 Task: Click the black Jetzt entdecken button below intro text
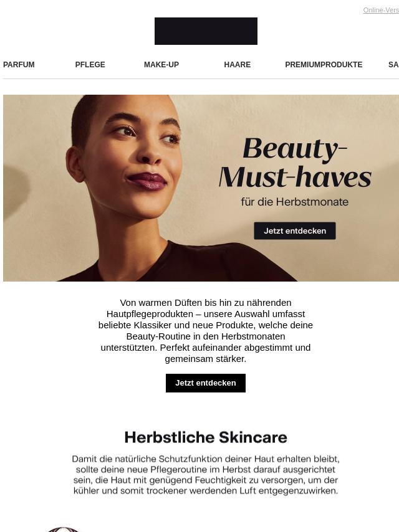[206, 383]
